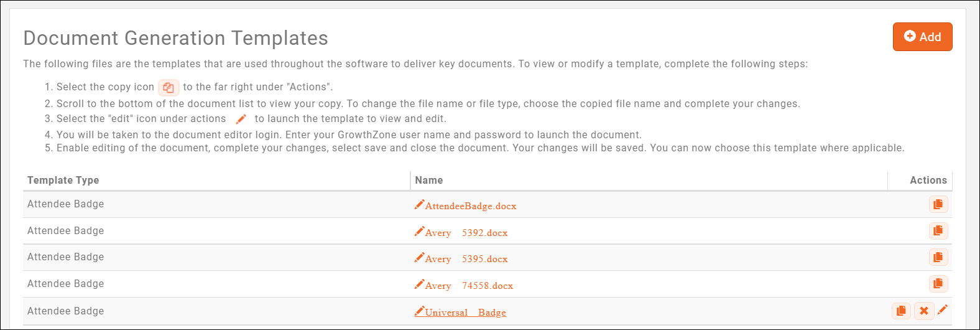Copy the Universal Badge template

(901, 311)
